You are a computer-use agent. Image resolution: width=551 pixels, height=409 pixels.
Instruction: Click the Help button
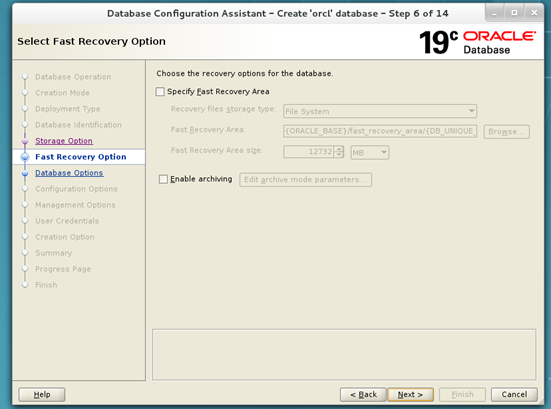[x=42, y=395]
